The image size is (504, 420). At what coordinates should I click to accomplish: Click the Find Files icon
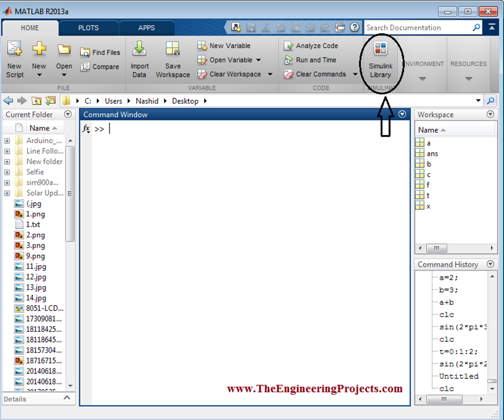100,52
